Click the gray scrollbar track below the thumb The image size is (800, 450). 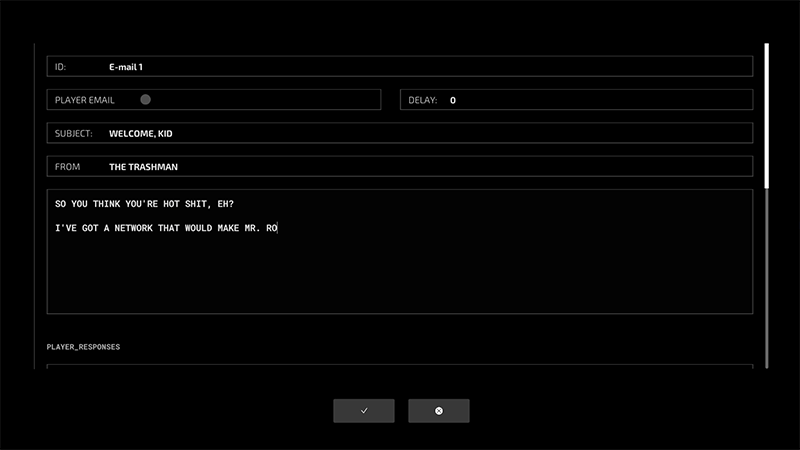point(767,280)
